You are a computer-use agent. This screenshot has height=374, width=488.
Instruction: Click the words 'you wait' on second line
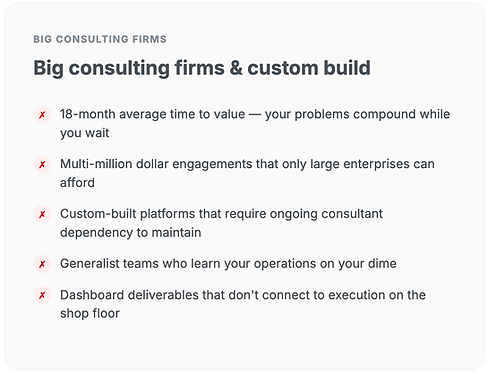[85, 133]
